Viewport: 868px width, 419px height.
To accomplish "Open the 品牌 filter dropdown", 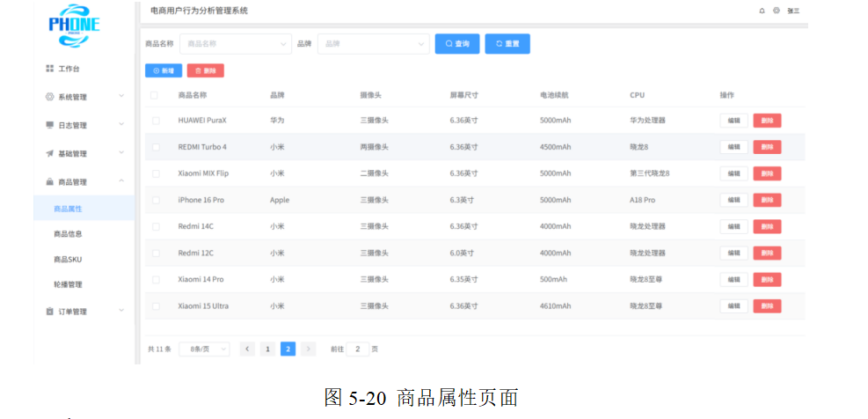I will coord(373,44).
